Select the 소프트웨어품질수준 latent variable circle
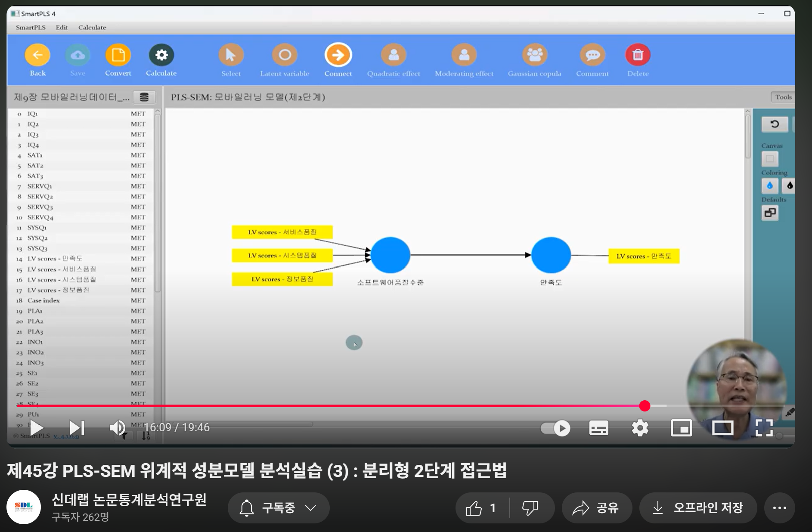 390,255
